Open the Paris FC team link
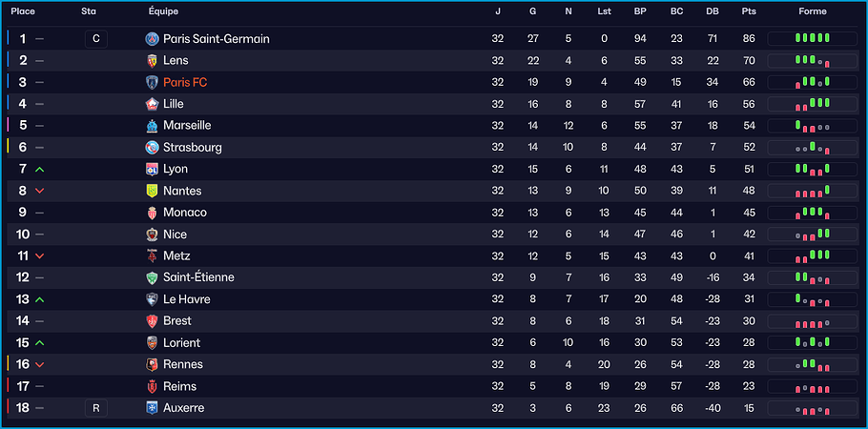868x429 pixels. (x=185, y=83)
